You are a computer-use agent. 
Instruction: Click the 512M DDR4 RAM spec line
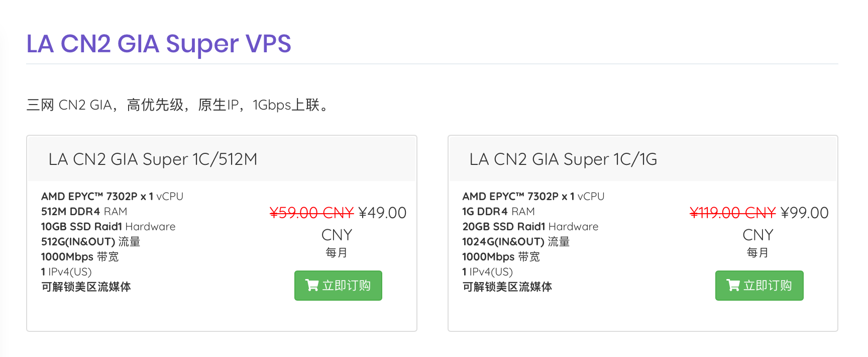[84, 212]
